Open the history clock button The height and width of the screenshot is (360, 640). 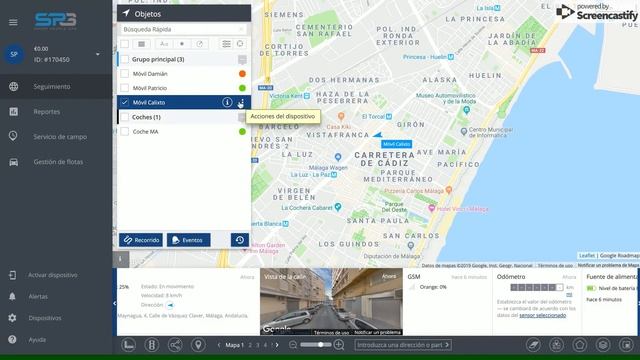click(x=240, y=240)
